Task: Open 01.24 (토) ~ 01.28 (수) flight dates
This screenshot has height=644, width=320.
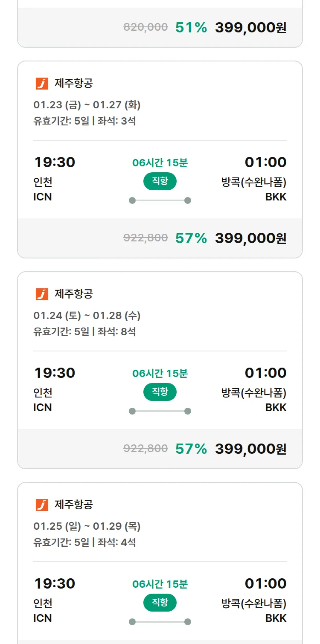Action: click(87, 316)
